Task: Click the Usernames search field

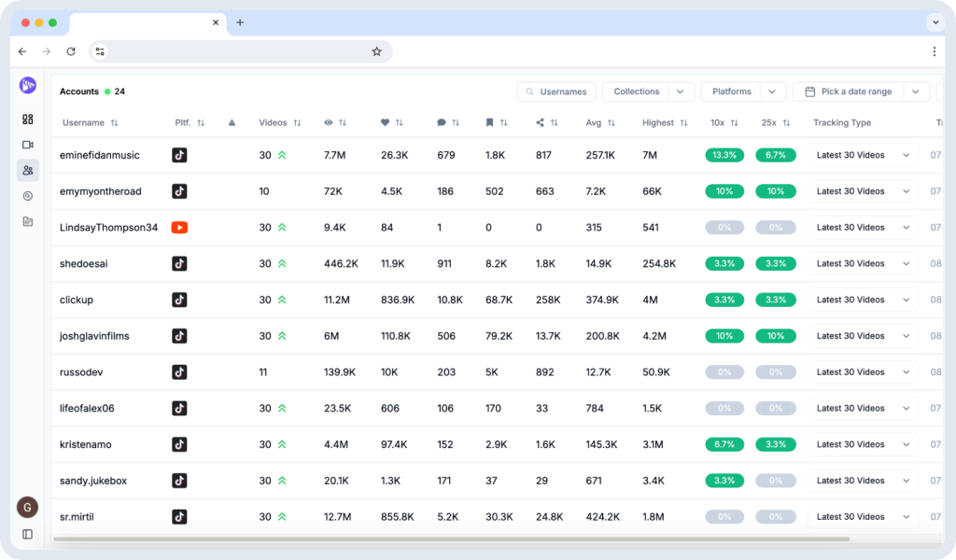Action: click(x=557, y=91)
